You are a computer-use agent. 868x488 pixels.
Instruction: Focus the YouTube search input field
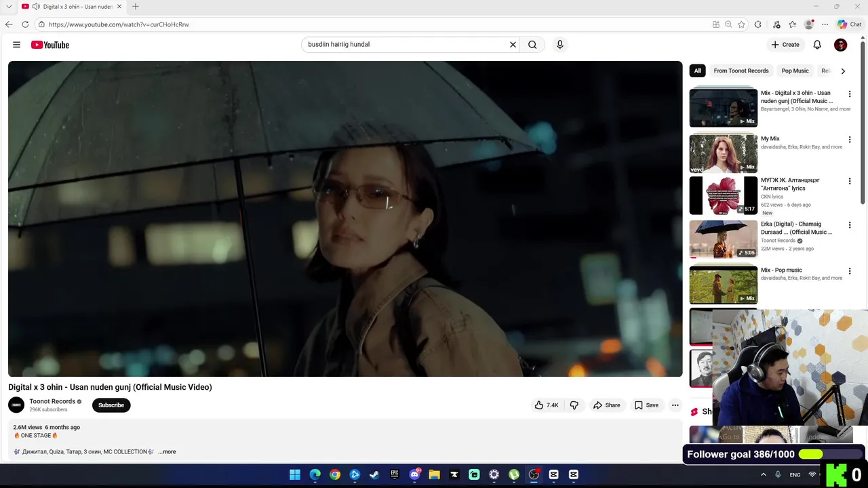(406, 45)
